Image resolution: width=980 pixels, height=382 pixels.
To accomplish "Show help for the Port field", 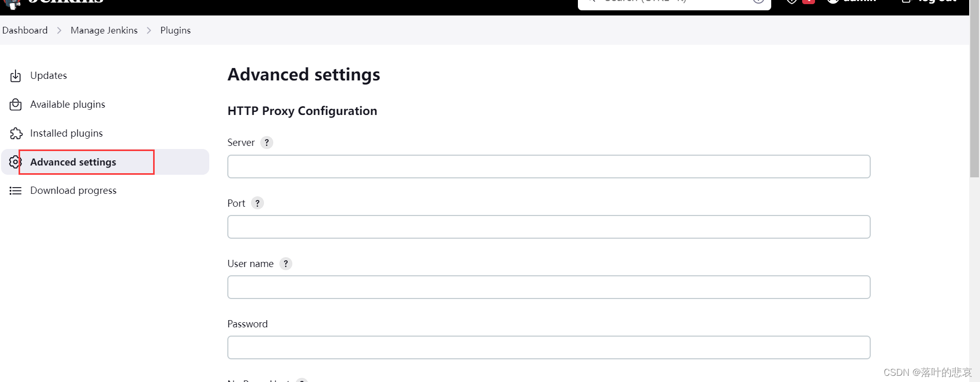I will [x=257, y=203].
